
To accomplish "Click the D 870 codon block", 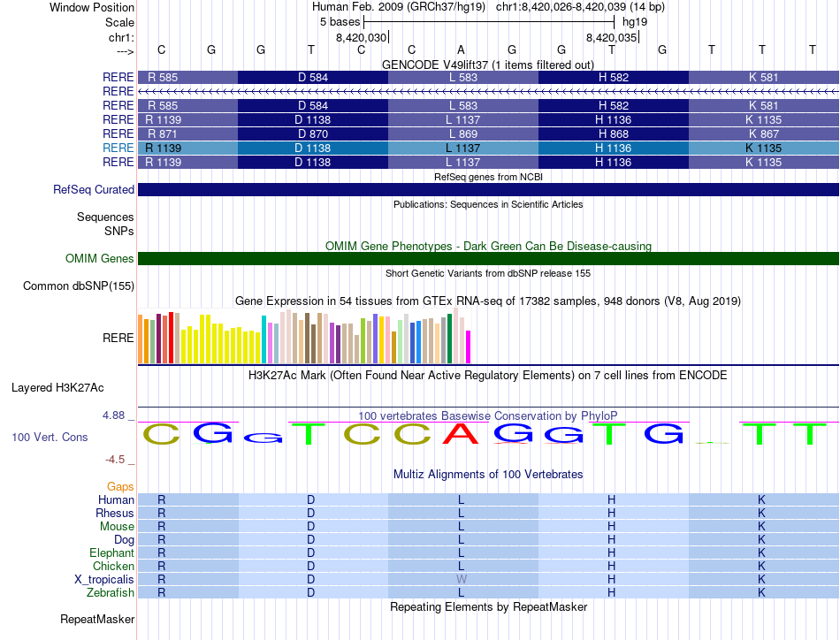I will tap(313, 133).
